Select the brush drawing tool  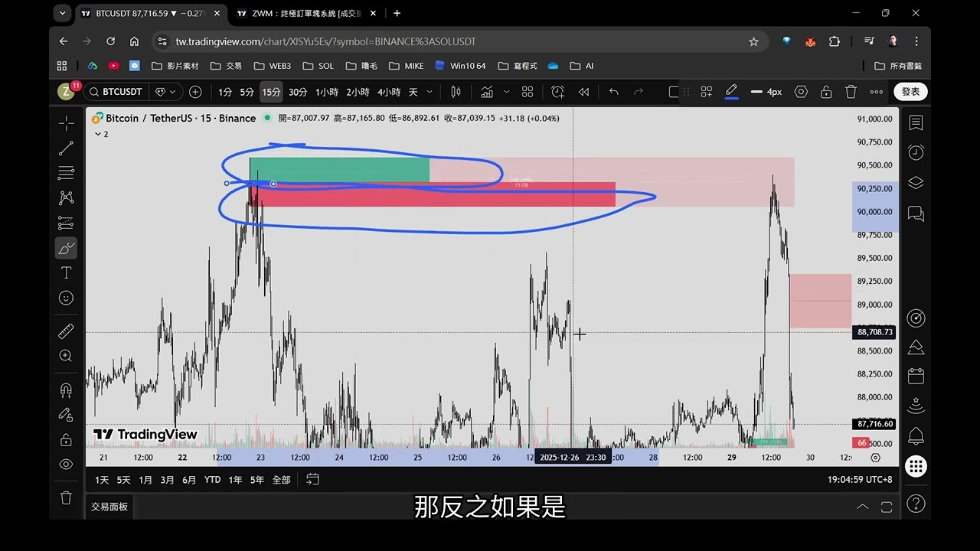coord(67,248)
